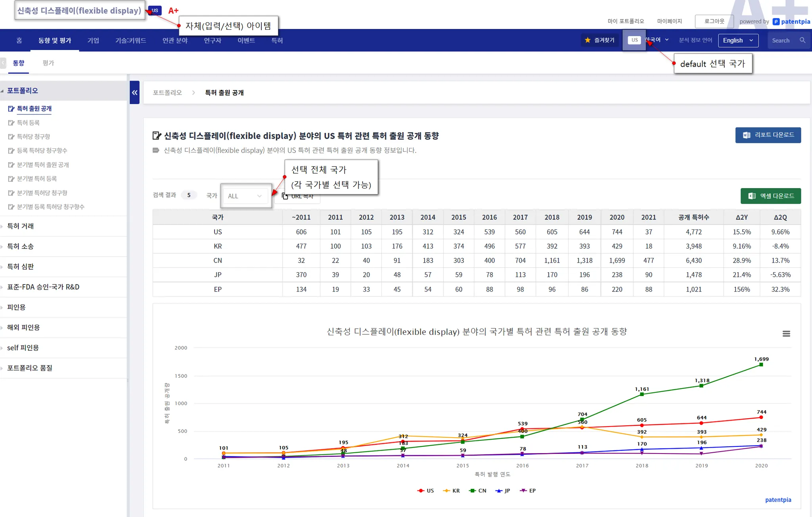The width and height of the screenshot is (812, 517).
Task: Click the URL 복사 copy icon
Action: [285, 196]
